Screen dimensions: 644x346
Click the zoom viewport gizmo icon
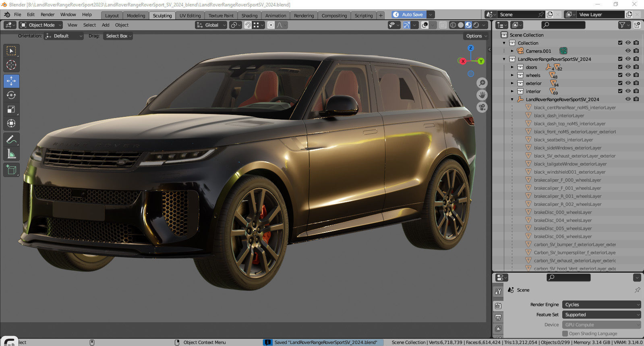tap(482, 83)
